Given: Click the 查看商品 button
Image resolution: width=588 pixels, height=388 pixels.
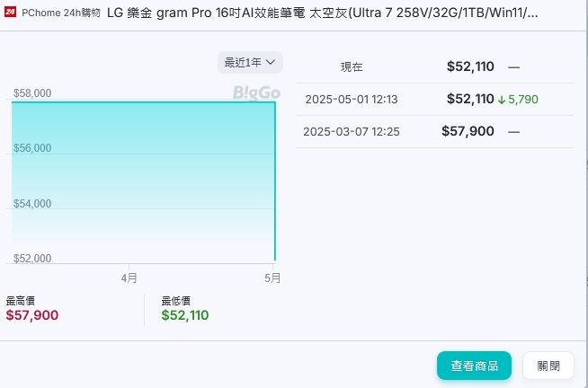Looking at the screenshot, I should 474,366.
